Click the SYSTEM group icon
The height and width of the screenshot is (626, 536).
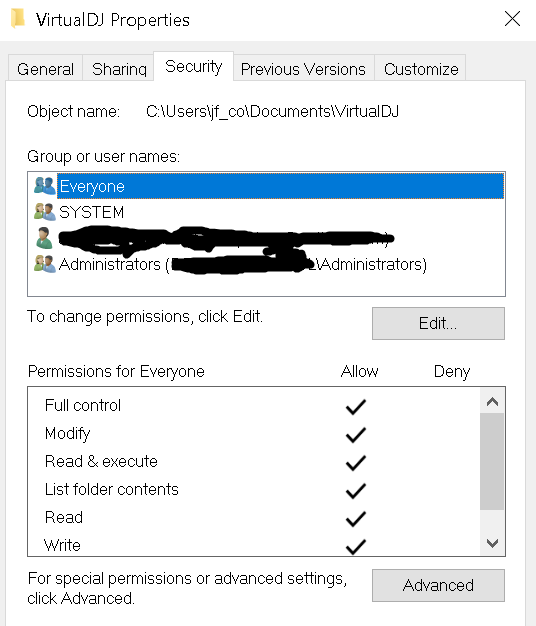[44, 212]
